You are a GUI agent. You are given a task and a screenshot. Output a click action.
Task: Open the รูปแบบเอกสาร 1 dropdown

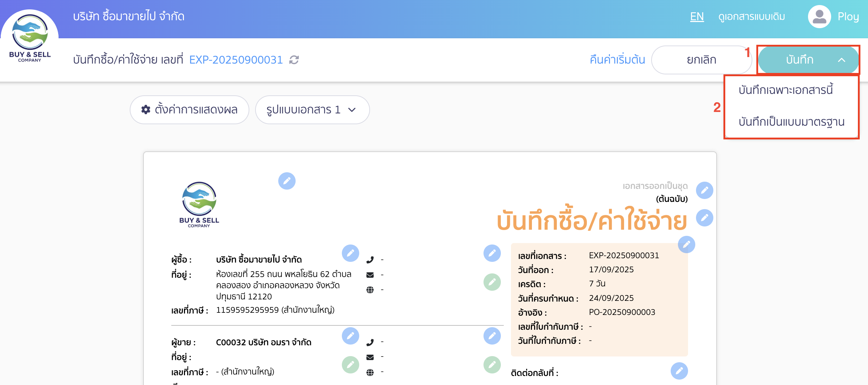point(312,110)
